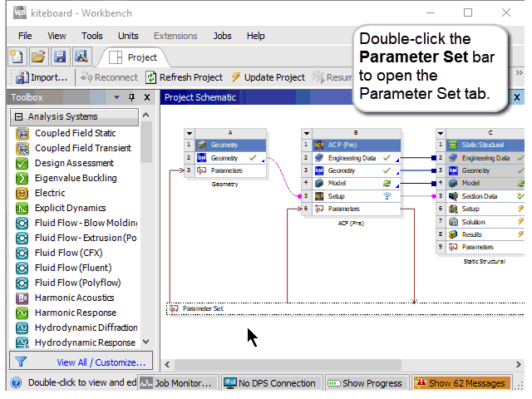The width and height of the screenshot is (532, 399).
Task: Click the Parameter Set bar
Action: pos(346,308)
